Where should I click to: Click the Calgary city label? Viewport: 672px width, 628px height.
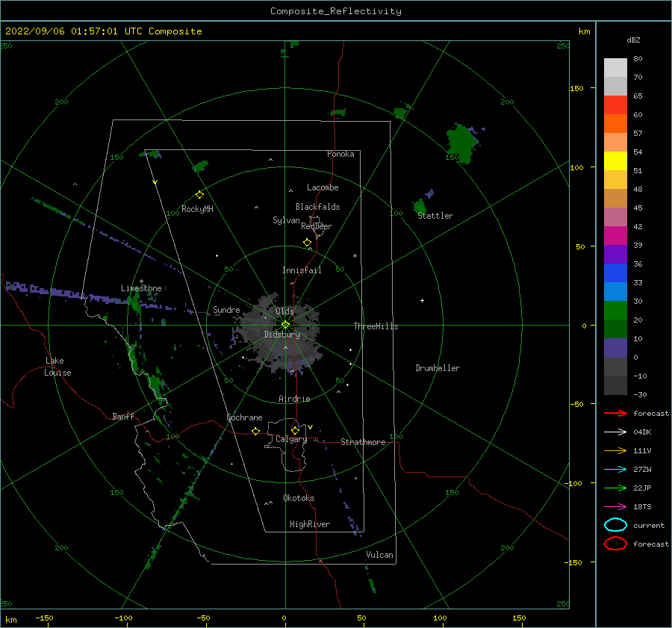(291, 439)
